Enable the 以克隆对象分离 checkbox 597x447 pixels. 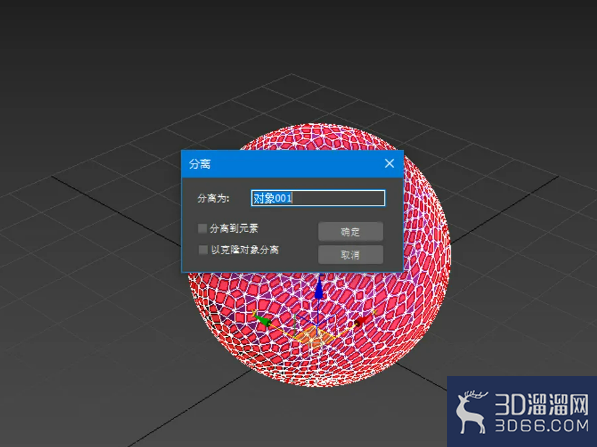203,250
